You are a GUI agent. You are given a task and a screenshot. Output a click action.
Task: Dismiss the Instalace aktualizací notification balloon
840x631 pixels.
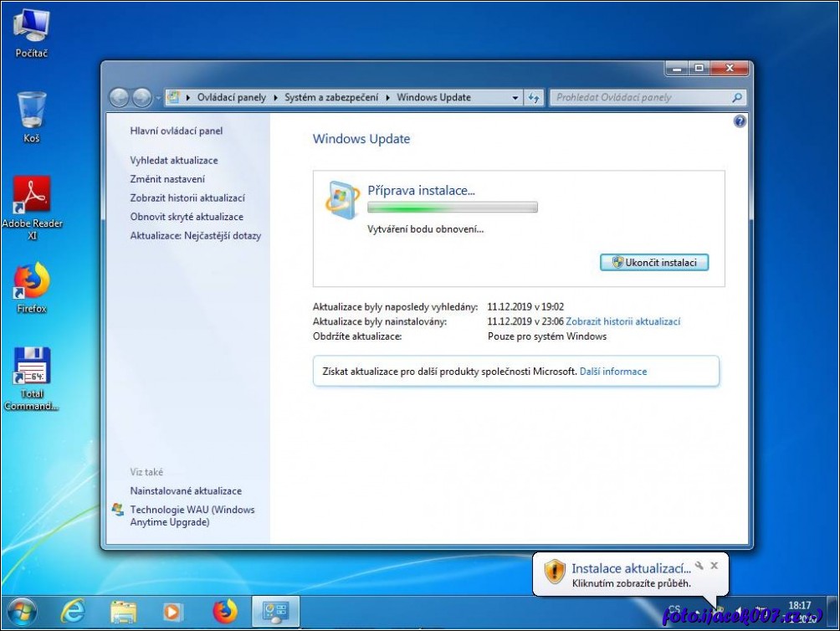pos(714,566)
